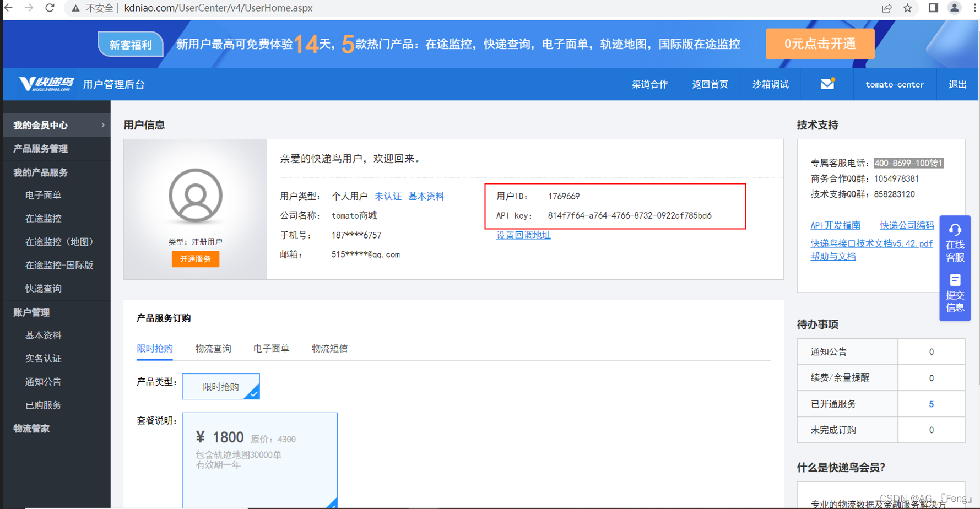Viewport: 980px width, 509px height.
Task: Click the 新客福利 badge
Action: [x=131, y=45]
